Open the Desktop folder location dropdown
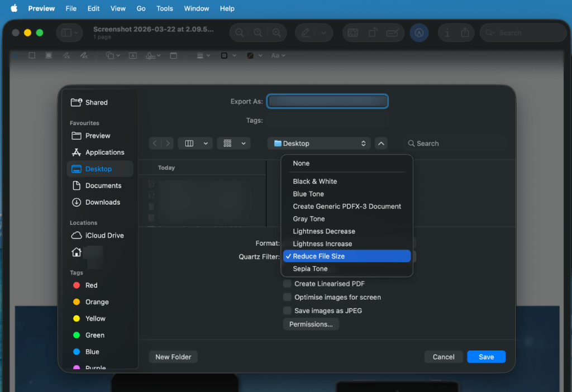 point(318,143)
